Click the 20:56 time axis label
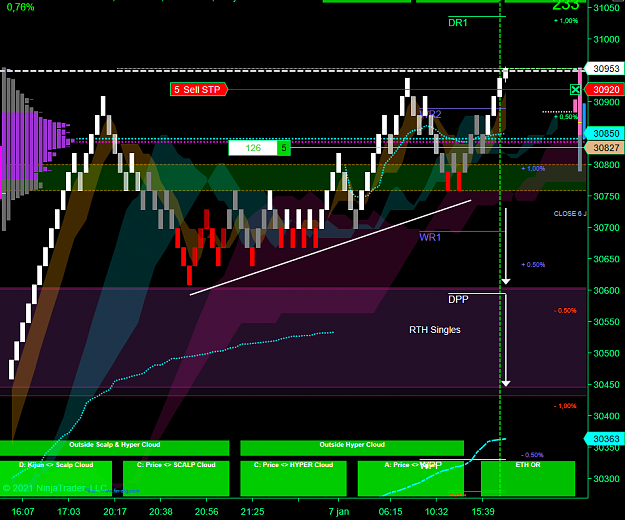Image resolution: width=625 pixels, height=520 pixels. (x=206, y=512)
